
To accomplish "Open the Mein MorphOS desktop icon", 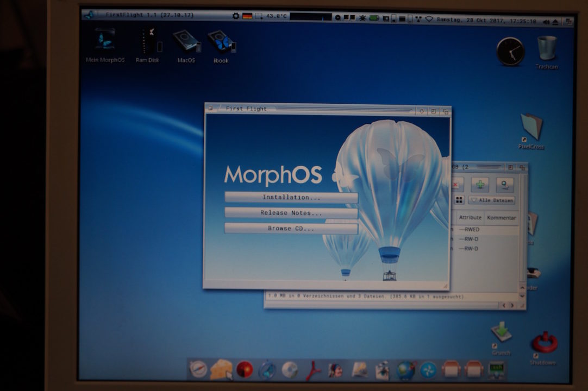I will click(105, 45).
